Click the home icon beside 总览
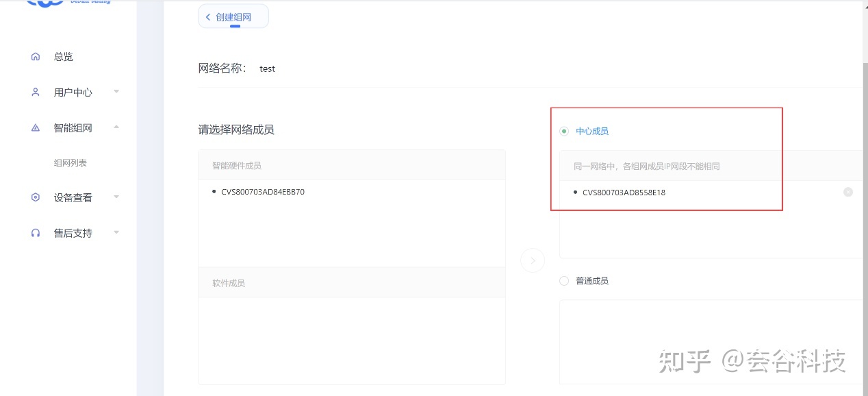The height and width of the screenshot is (396, 868). coord(36,57)
